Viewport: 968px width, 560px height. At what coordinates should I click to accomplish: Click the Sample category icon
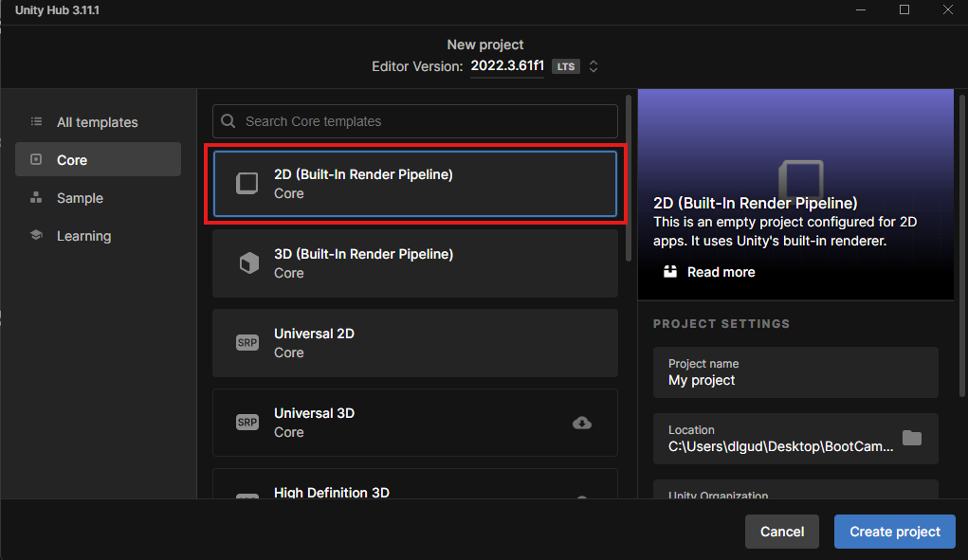point(36,197)
